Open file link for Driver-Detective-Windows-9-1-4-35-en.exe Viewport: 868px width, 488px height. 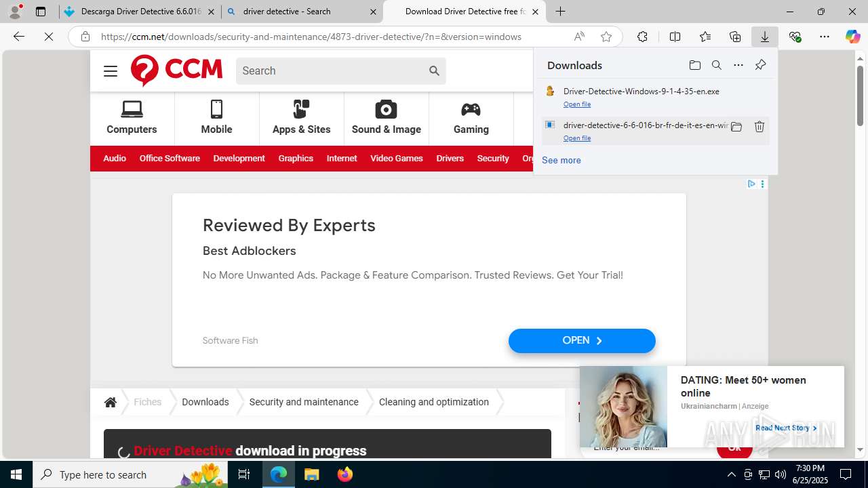tap(577, 104)
